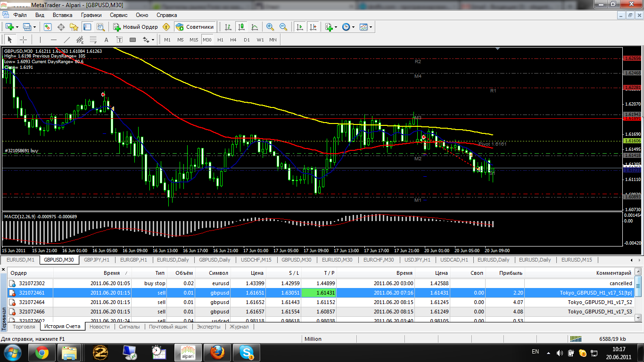This screenshot has height=362, width=644.
Task: Zoom out of the chart
Action: coord(283,27)
